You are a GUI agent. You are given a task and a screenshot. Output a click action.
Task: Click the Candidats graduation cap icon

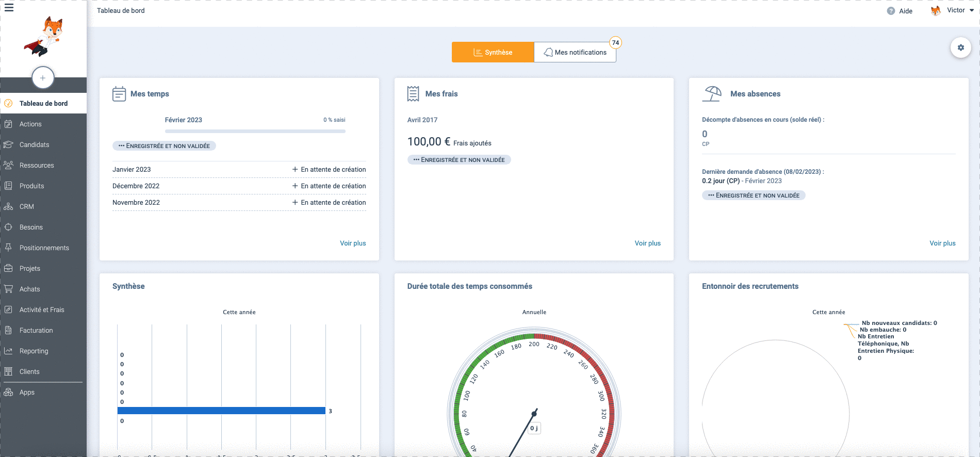click(x=8, y=144)
